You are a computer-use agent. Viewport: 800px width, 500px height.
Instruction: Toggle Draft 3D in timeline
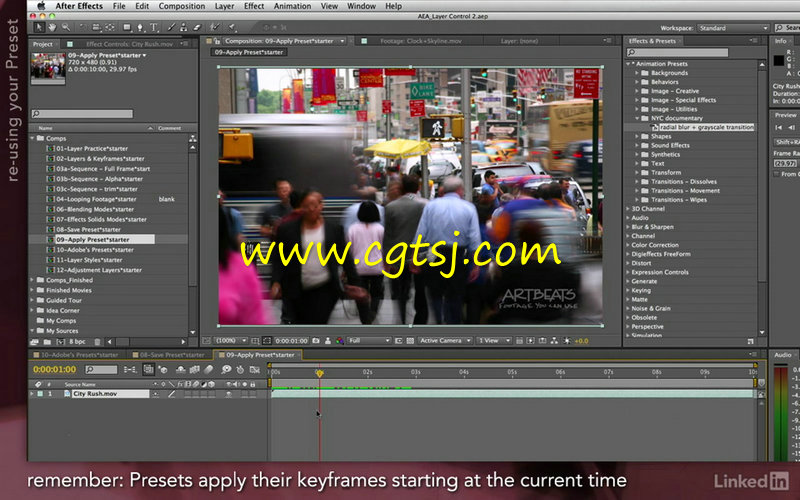[x=163, y=369]
